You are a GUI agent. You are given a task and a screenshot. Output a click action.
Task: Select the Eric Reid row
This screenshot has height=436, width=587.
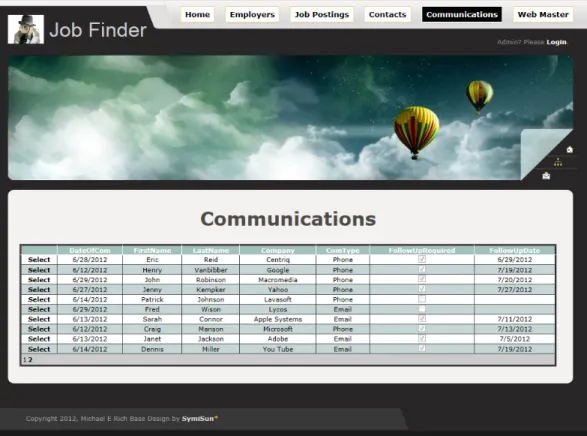[x=39, y=259]
